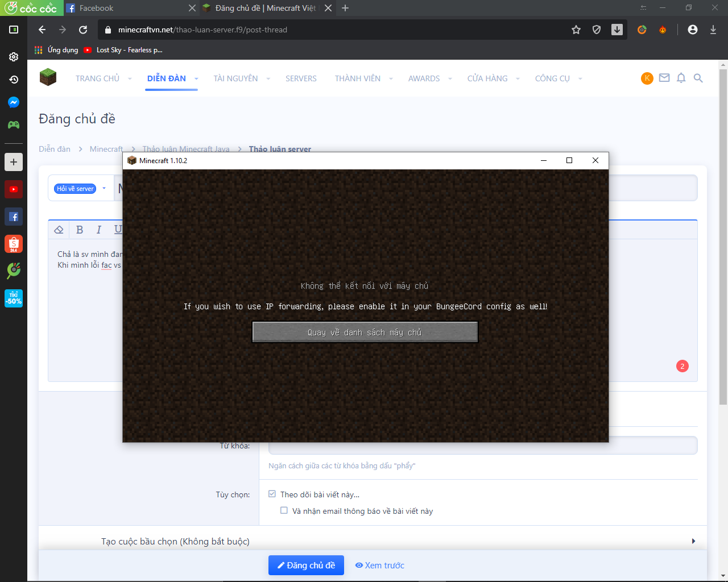Click the red badge showing 2 in editor
The width and height of the screenshot is (728, 582).
click(x=682, y=366)
